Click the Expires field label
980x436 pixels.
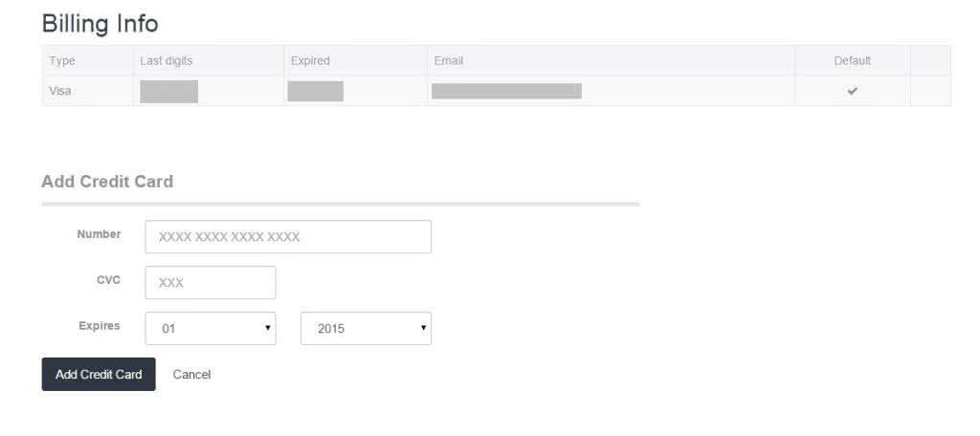pos(100,326)
